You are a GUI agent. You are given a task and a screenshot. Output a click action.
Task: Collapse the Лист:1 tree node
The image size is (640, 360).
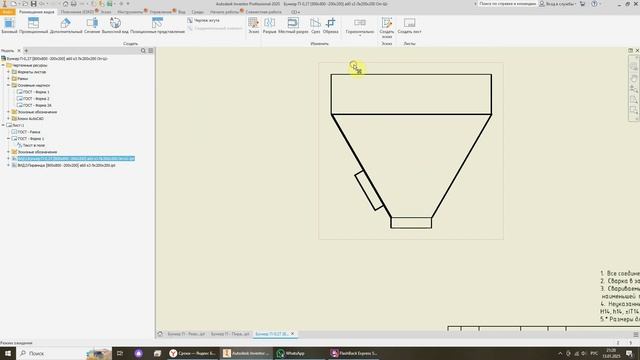3,125
